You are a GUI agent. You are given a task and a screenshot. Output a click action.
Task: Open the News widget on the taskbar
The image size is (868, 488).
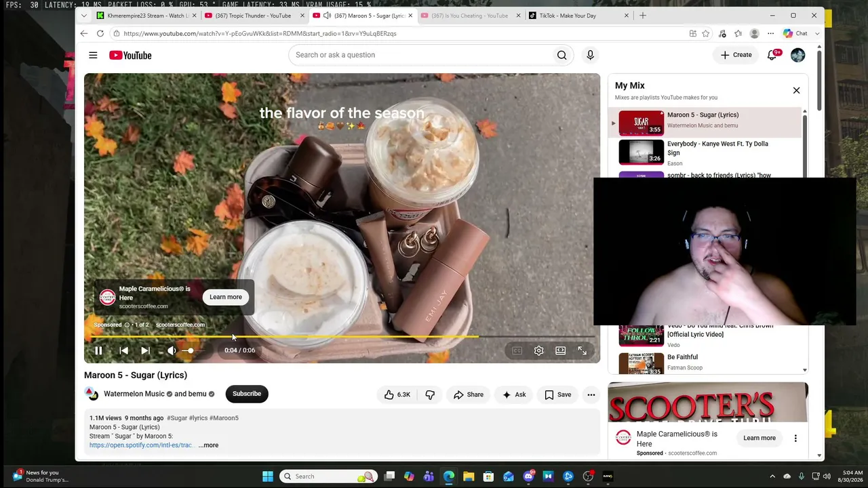pos(41,476)
